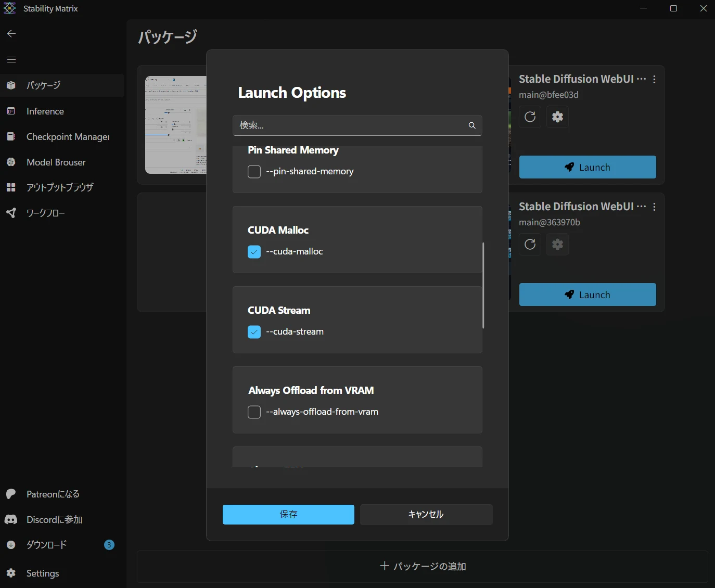Click refresh icon for main@bfee03d package
Viewport: 715px width, 588px height.
pos(530,117)
